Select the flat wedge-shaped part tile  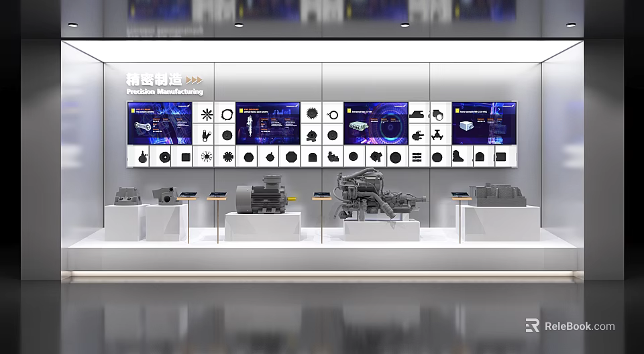(419, 113)
